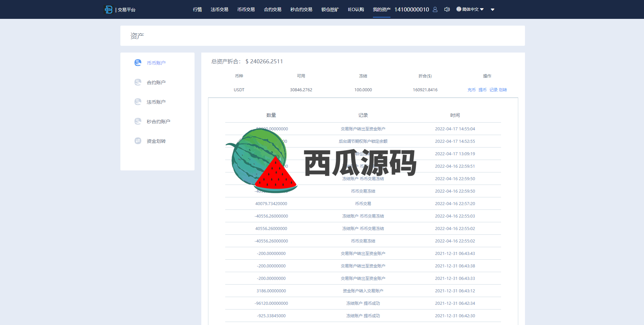This screenshot has height=325, width=644.
Task: Click total asset value $ 240266.2511
Action: point(264,61)
